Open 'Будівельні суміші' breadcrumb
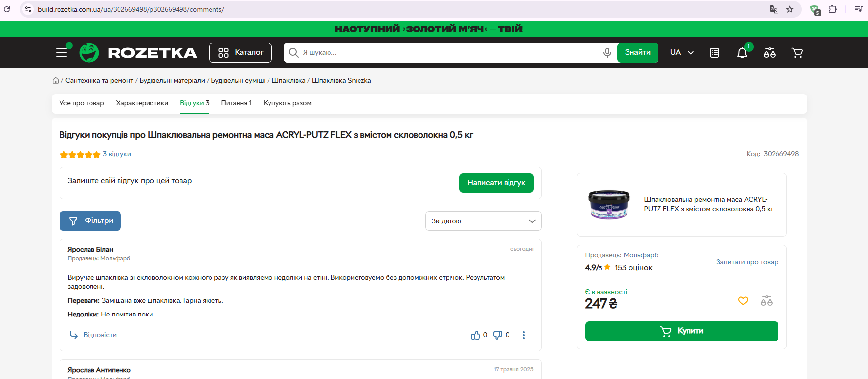Screen dimensions: 868x379 [x=238, y=81]
